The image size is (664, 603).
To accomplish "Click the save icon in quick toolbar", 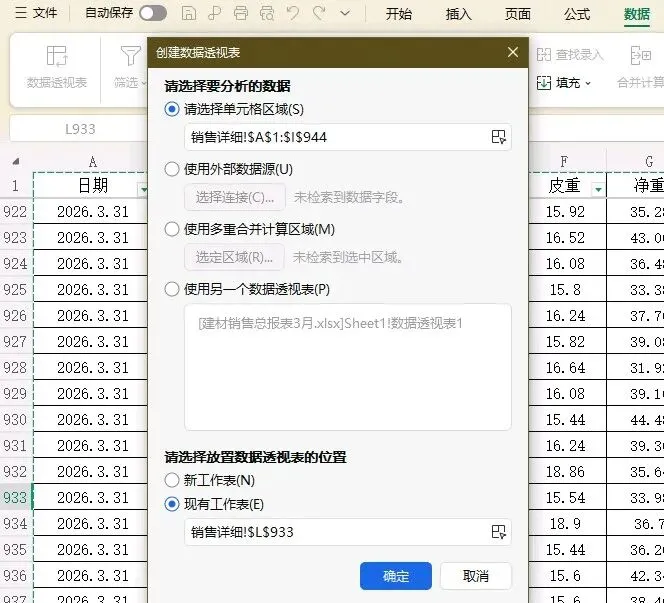I will click(x=188, y=14).
